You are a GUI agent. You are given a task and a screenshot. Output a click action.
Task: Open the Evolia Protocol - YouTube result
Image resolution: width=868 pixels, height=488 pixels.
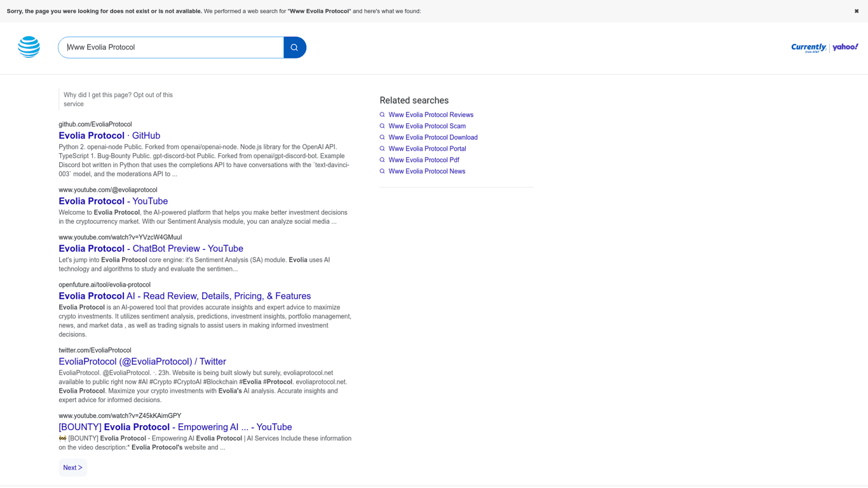click(x=113, y=201)
